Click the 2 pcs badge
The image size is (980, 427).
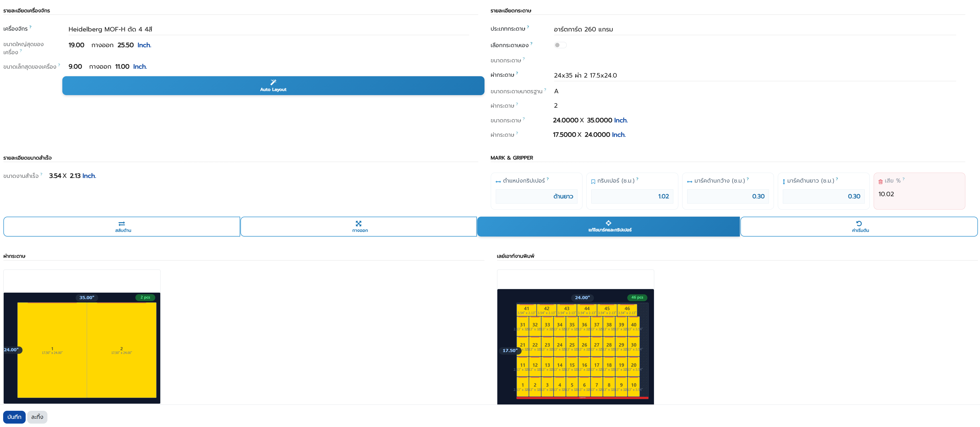(145, 297)
